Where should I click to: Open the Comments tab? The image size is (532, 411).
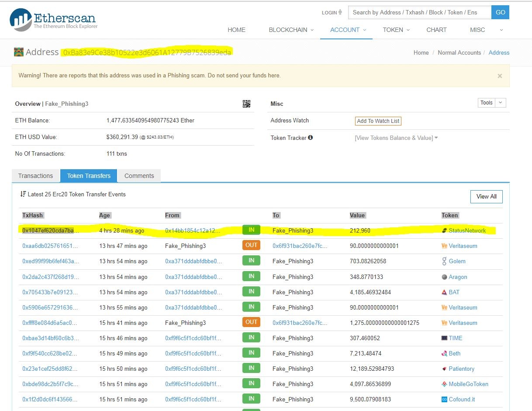click(x=139, y=176)
